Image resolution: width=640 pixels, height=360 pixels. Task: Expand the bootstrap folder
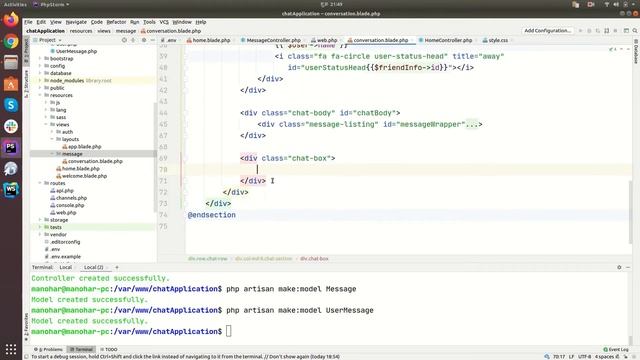[x=40, y=58]
